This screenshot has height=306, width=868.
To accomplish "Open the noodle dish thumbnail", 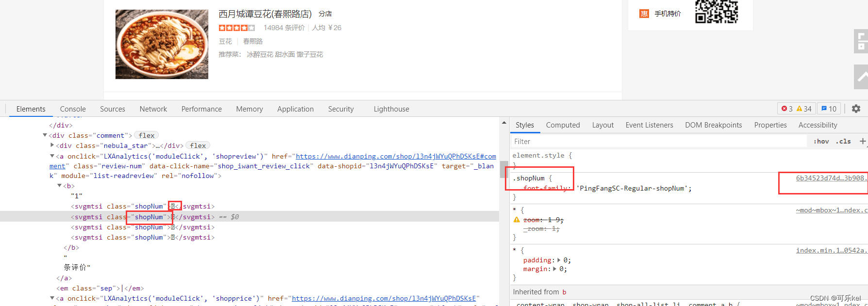I will click(162, 44).
